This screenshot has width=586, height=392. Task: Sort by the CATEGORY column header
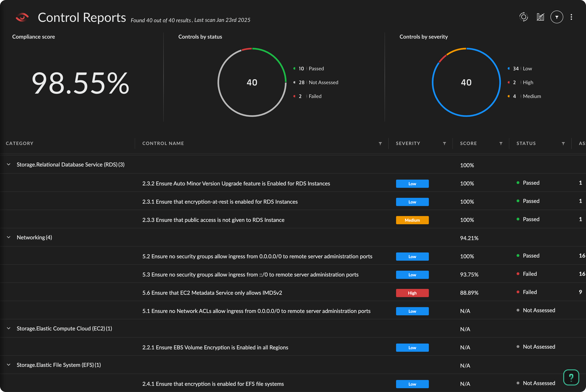pos(19,144)
